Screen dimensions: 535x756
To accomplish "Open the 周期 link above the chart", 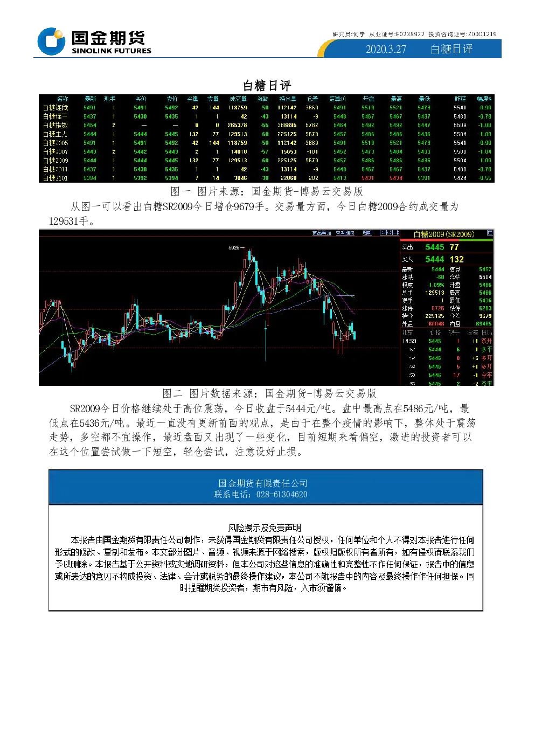I will 367,233.
